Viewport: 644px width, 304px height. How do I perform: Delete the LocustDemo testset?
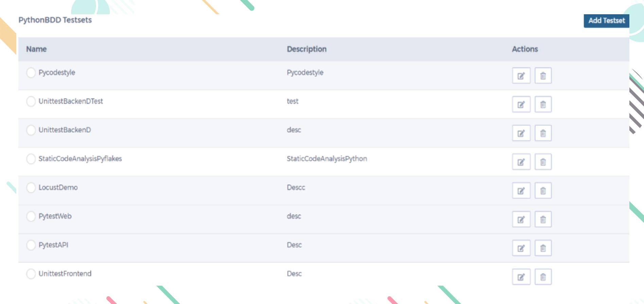(543, 191)
